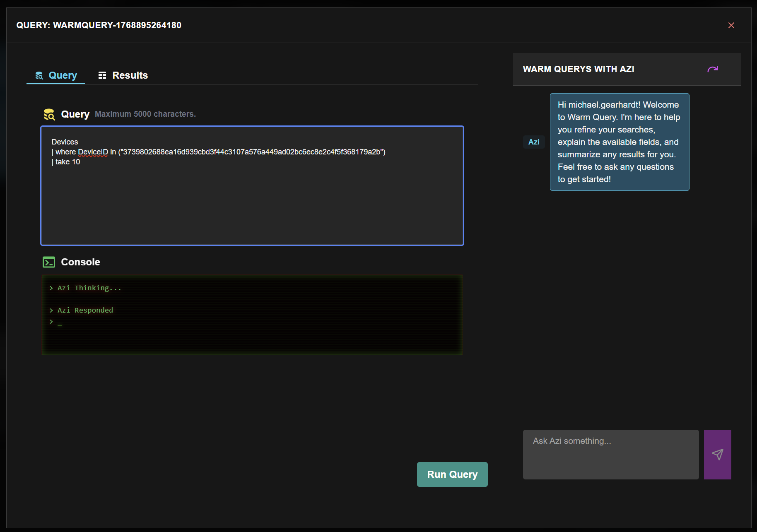
Task: Click the QUERY: WARMQUERY-1768895264180 title
Action: [99, 25]
